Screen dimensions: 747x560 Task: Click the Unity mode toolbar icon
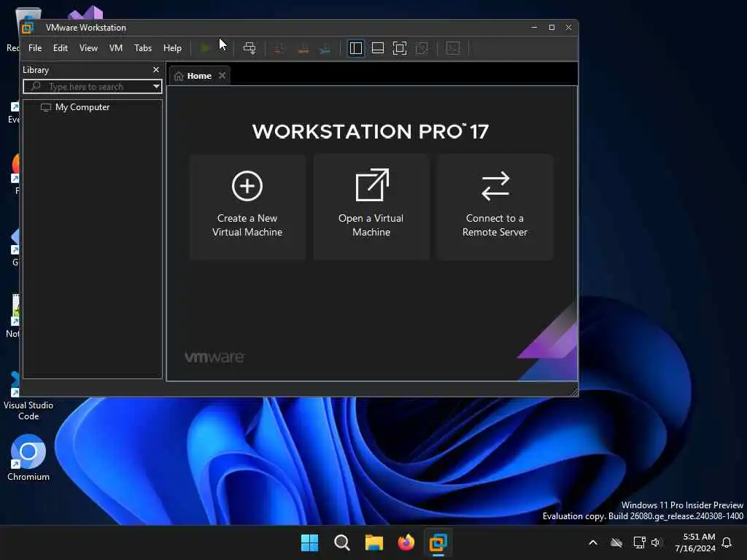click(422, 48)
